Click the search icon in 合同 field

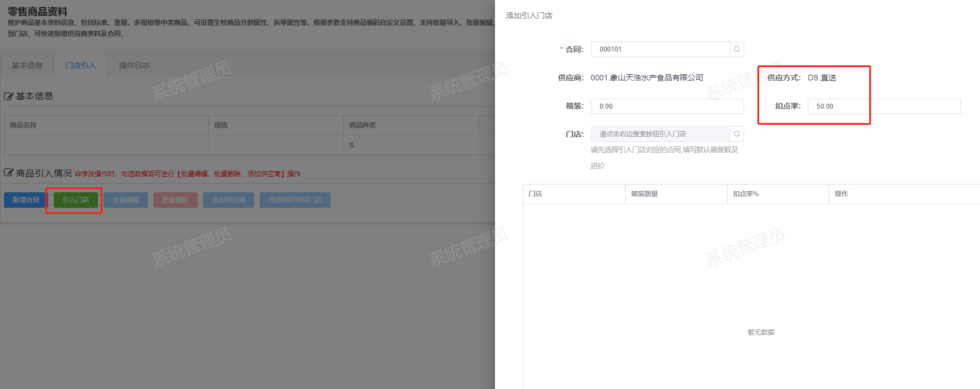737,49
